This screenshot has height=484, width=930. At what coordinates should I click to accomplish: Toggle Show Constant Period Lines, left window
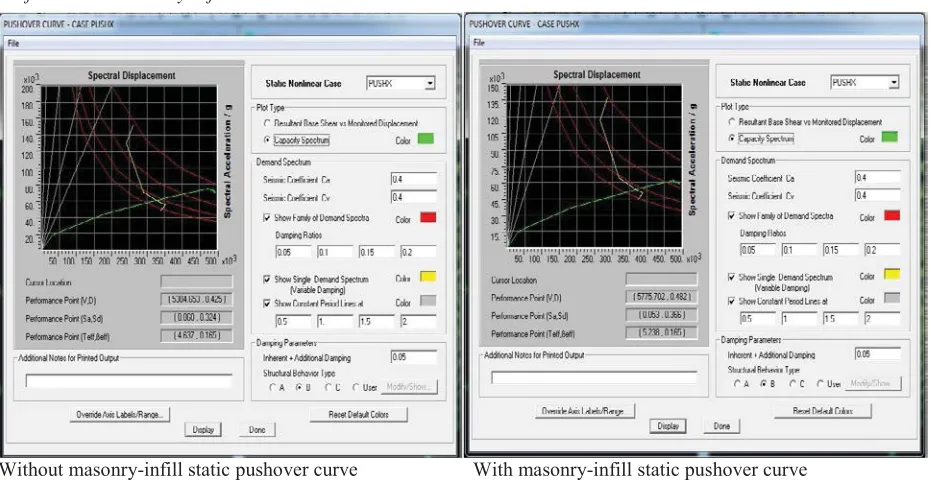coord(267,303)
